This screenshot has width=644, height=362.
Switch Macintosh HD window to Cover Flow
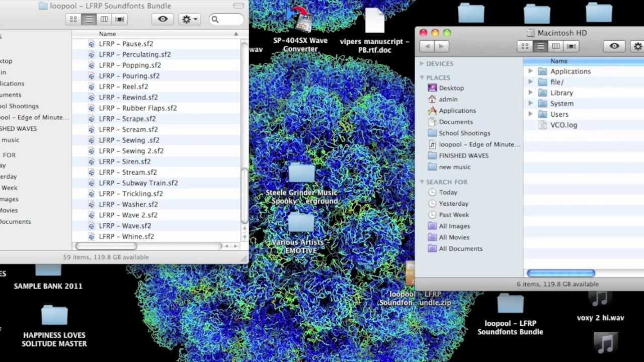coord(571,46)
